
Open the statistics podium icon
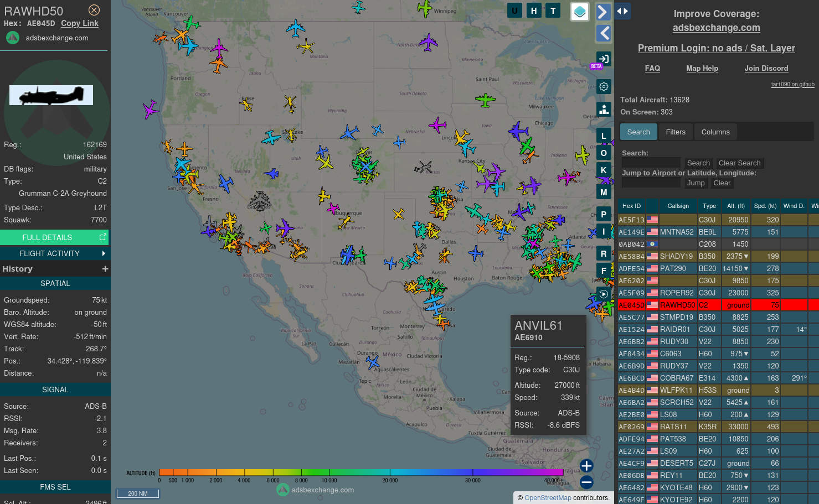(604, 109)
